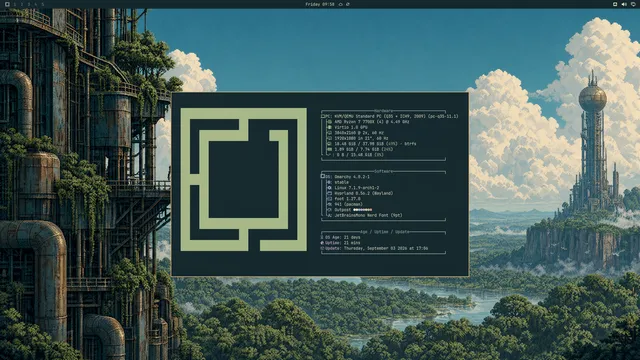Click the kernel icon beside Linux version
Viewport: 640px width, 360px height.
[x=329, y=188]
